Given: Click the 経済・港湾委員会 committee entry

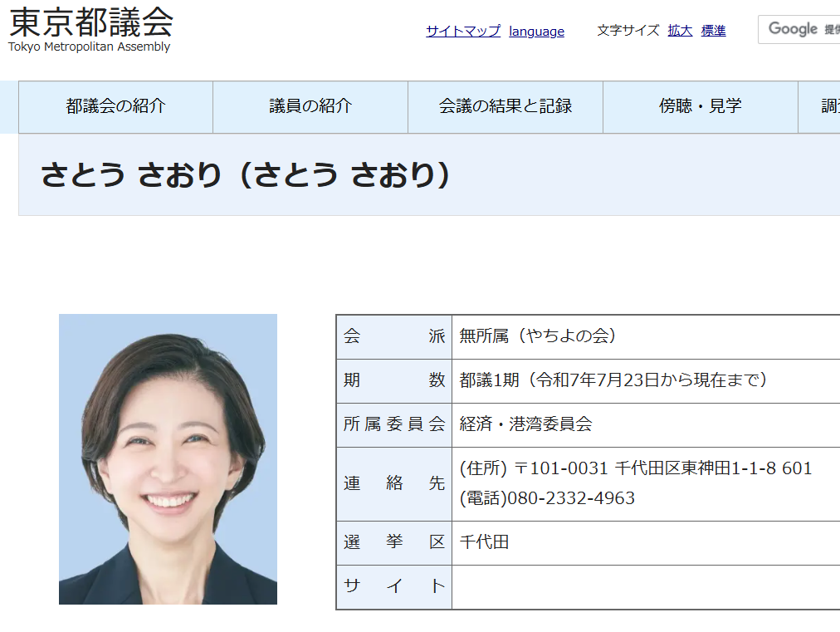Looking at the screenshot, I should 526,424.
